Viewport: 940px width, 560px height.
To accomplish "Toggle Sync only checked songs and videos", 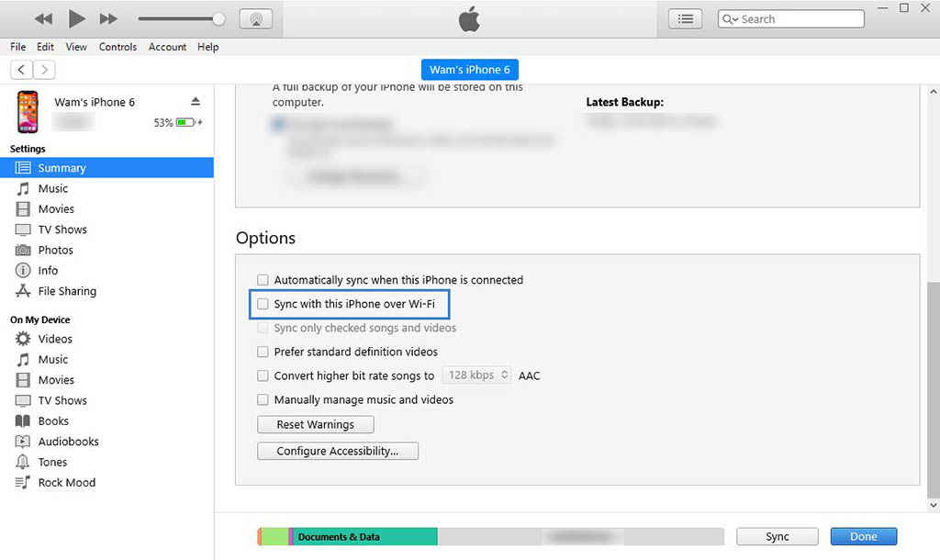I will click(x=263, y=328).
